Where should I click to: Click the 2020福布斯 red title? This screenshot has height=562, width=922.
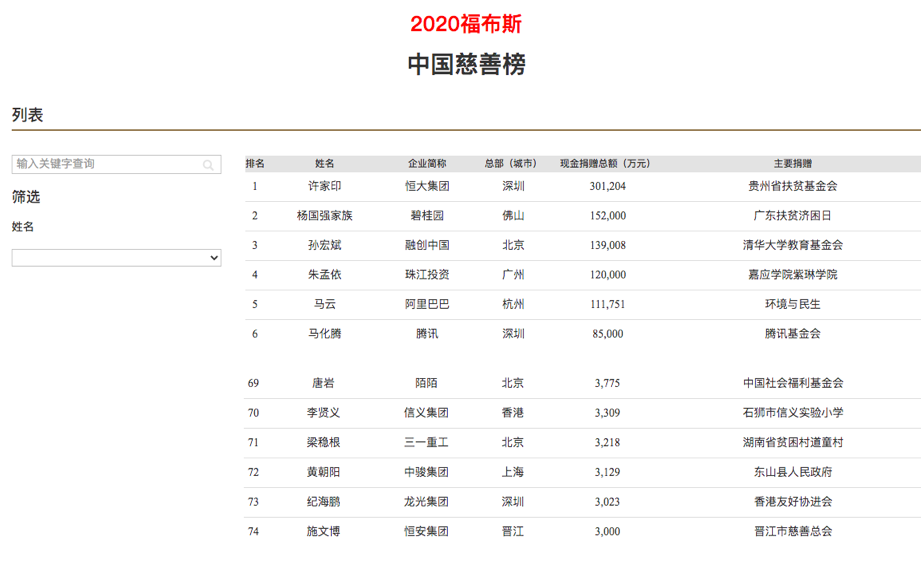466,24
